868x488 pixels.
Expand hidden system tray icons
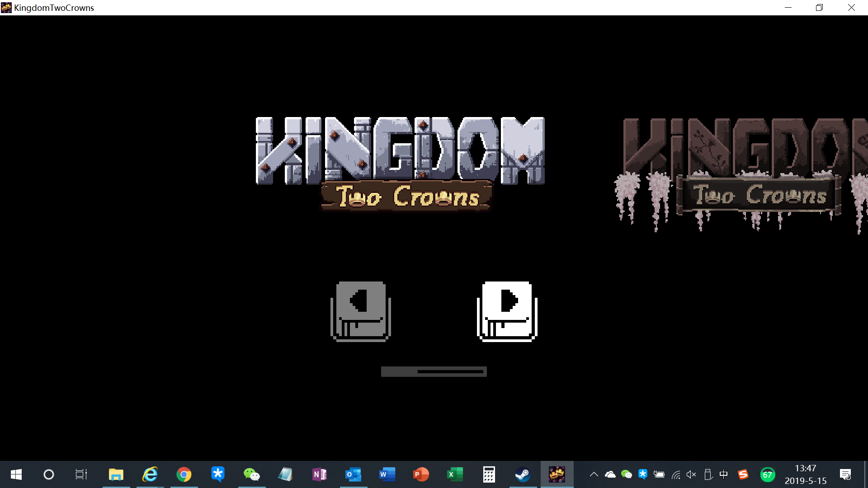point(594,474)
